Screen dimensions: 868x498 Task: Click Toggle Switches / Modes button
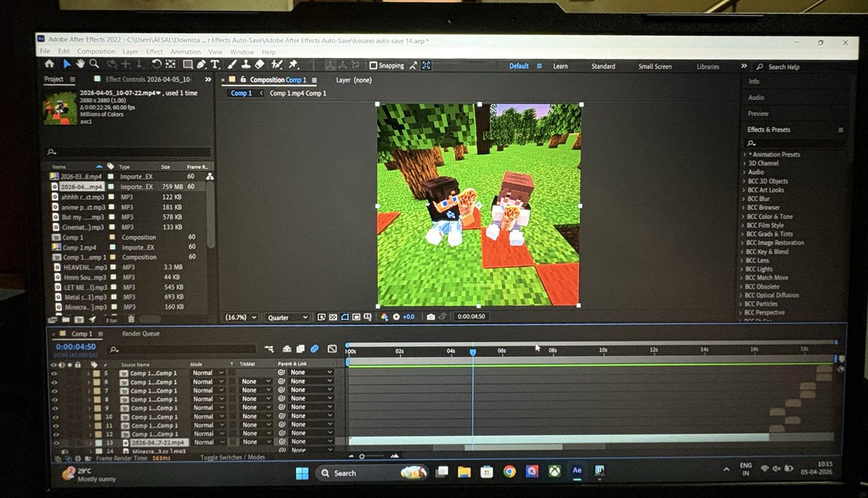(x=232, y=457)
